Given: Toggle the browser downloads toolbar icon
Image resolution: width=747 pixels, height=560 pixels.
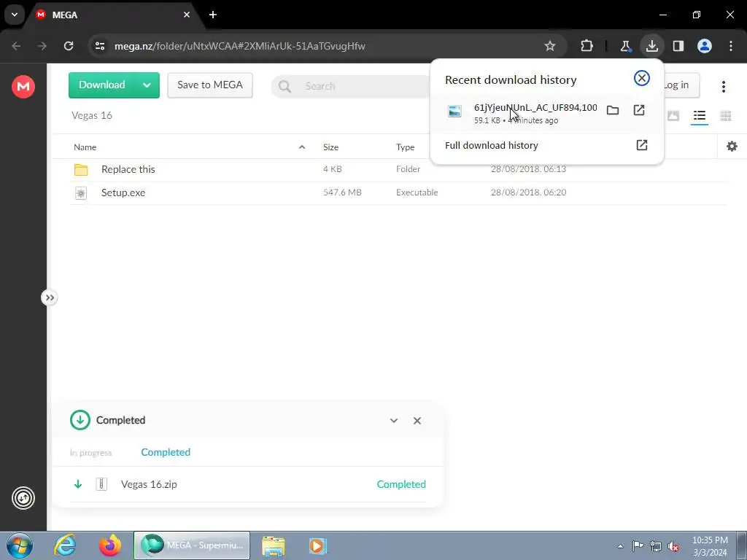Looking at the screenshot, I should point(651,46).
